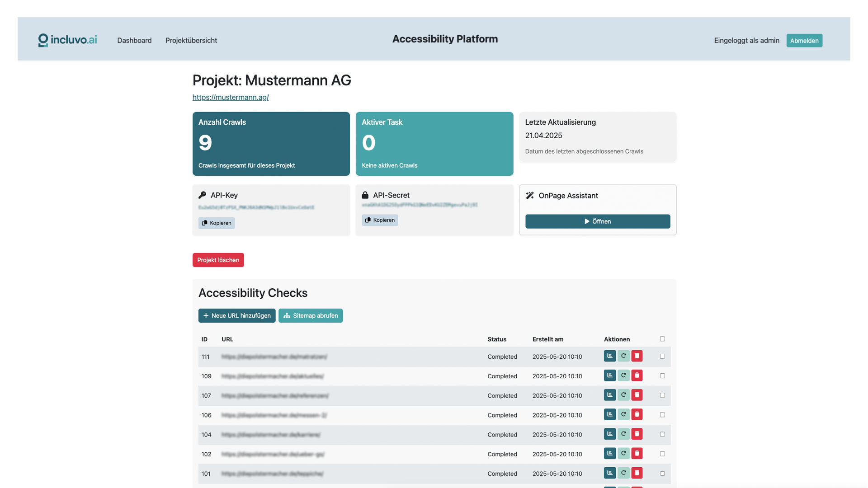The width and height of the screenshot is (868, 488).
Task: Select the checkbox for row 102
Action: point(662,453)
